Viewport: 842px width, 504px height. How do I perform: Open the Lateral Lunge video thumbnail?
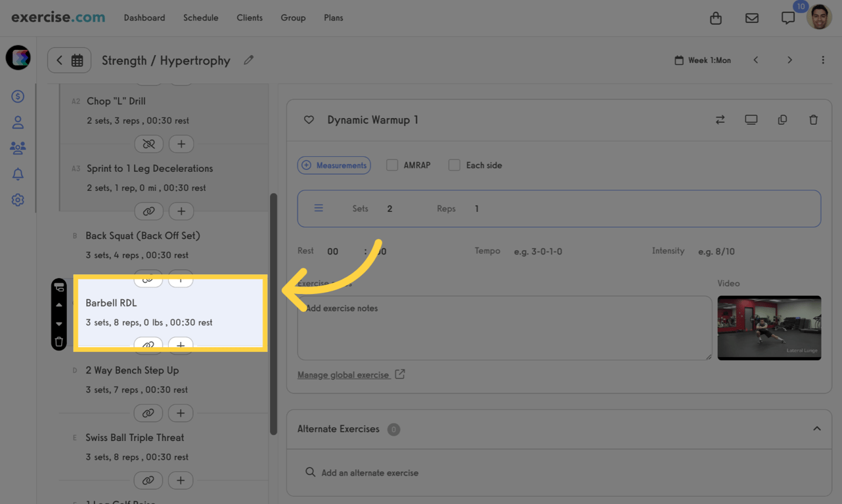(x=769, y=328)
